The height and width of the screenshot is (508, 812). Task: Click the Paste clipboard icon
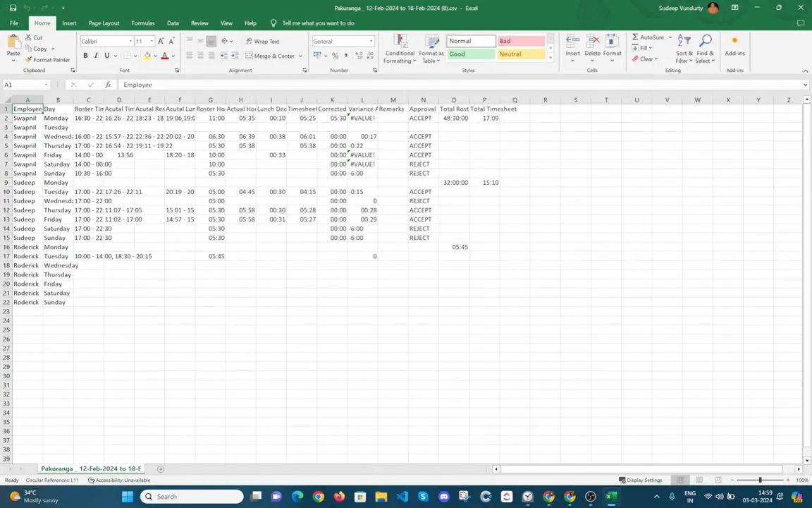(13, 42)
